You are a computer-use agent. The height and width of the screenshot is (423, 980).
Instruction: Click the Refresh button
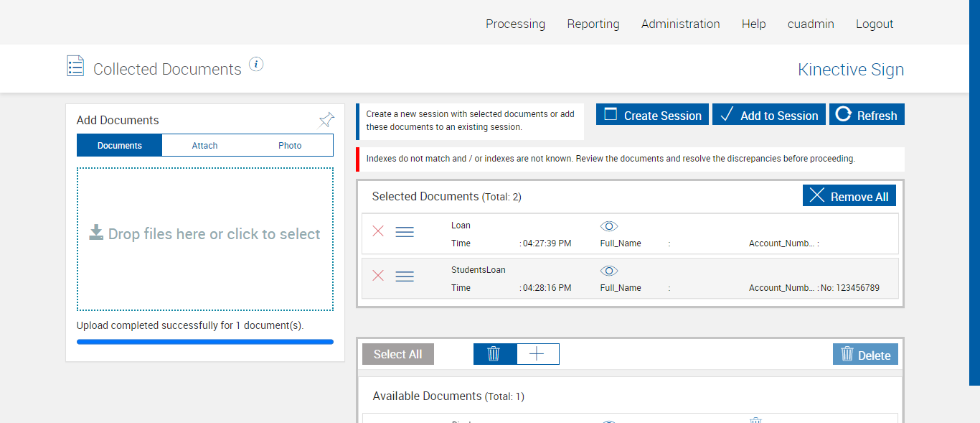867,115
